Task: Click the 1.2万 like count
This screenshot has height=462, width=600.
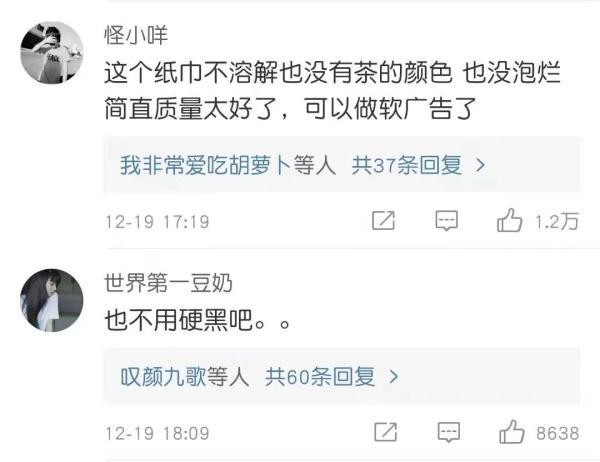Action: click(557, 222)
